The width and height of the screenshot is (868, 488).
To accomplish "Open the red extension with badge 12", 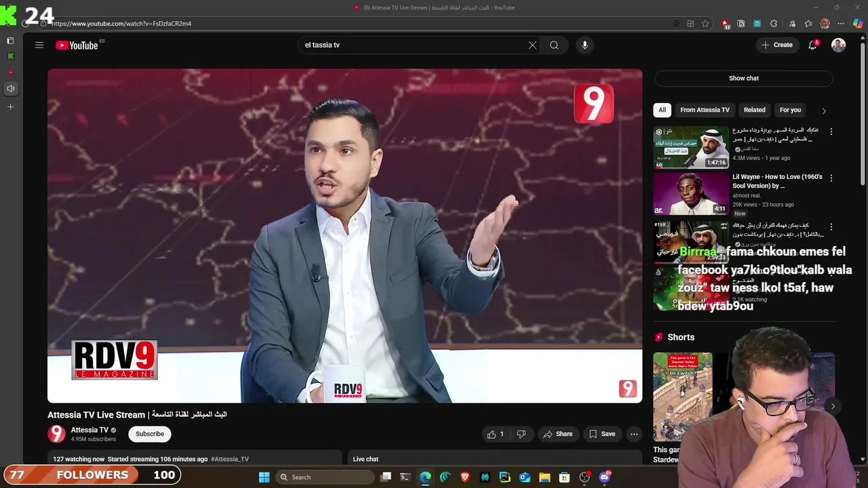I will click(725, 24).
